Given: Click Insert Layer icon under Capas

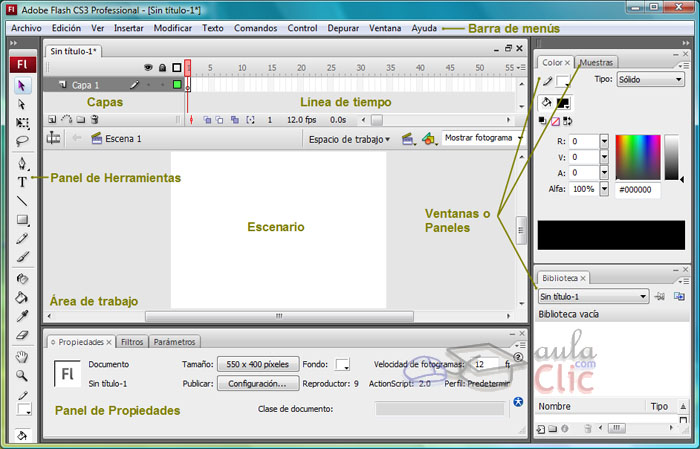Looking at the screenshot, I should pos(52,120).
